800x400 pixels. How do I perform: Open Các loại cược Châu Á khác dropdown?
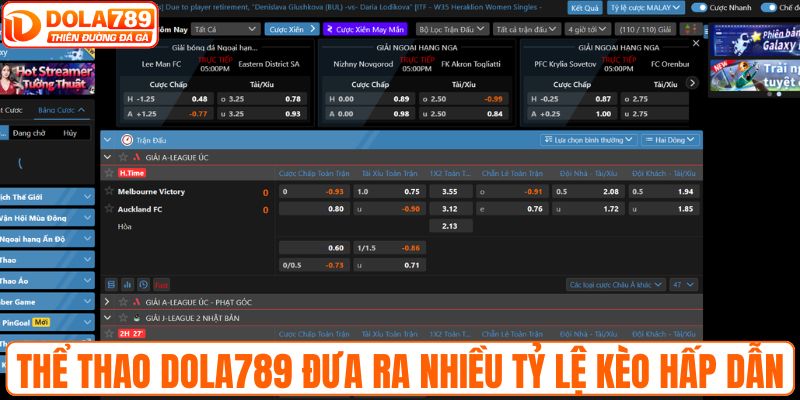click(x=616, y=284)
